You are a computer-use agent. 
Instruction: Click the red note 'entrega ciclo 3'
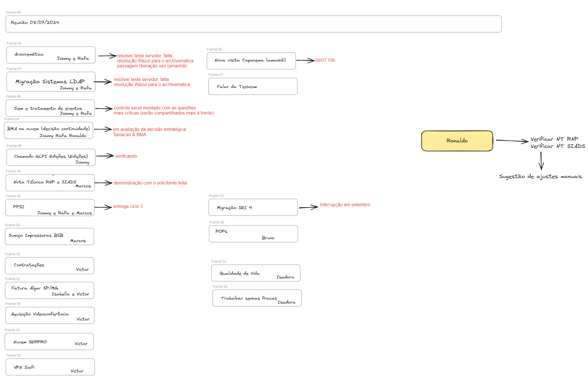click(x=128, y=206)
